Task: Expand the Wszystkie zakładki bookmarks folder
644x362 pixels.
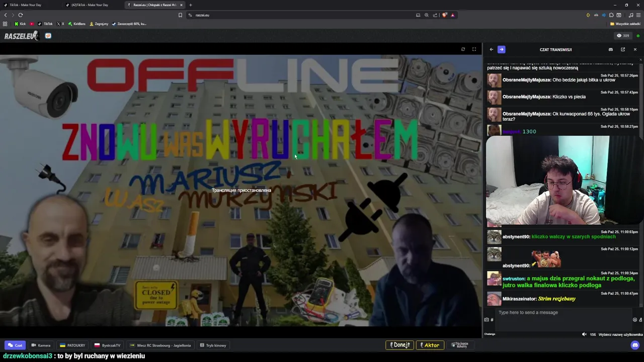Action: click(625, 24)
